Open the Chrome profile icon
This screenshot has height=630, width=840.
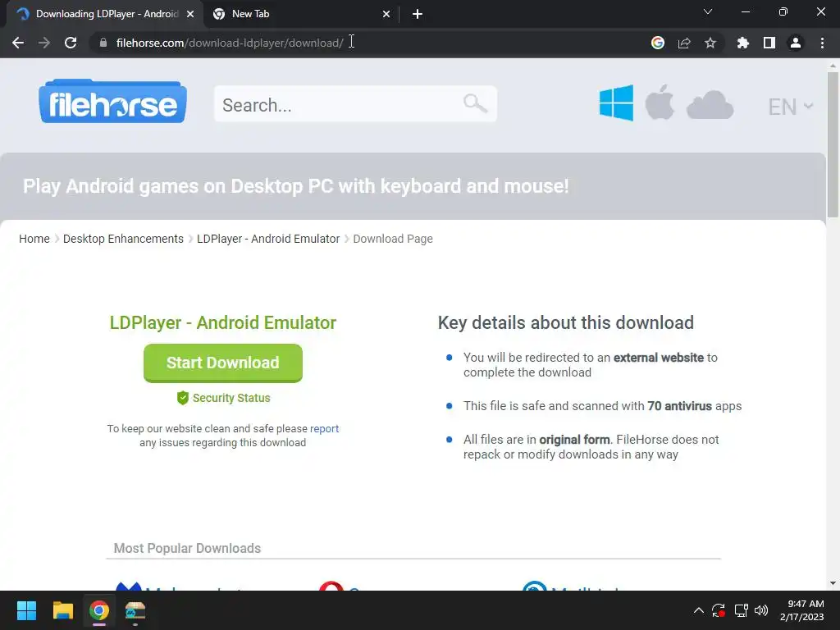(x=796, y=43)
